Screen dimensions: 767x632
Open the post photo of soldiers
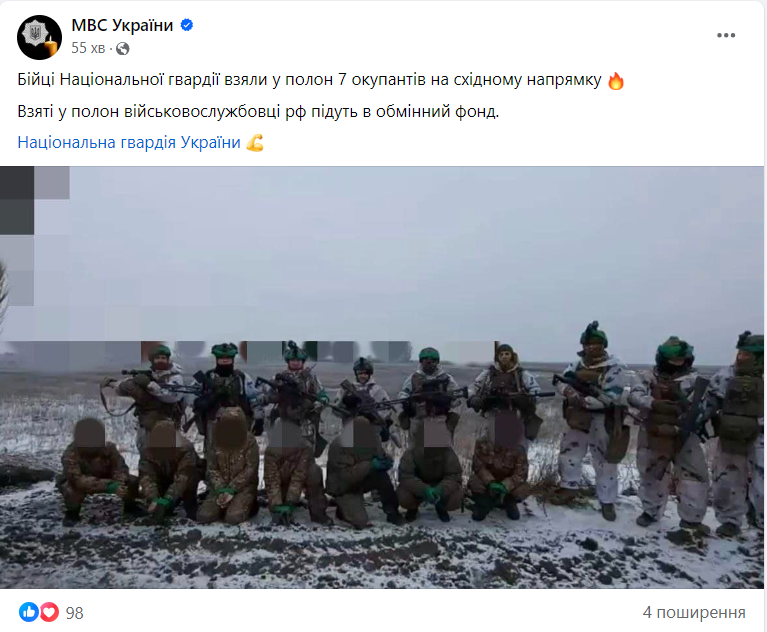pyautogui.click(x=382, y=377)
